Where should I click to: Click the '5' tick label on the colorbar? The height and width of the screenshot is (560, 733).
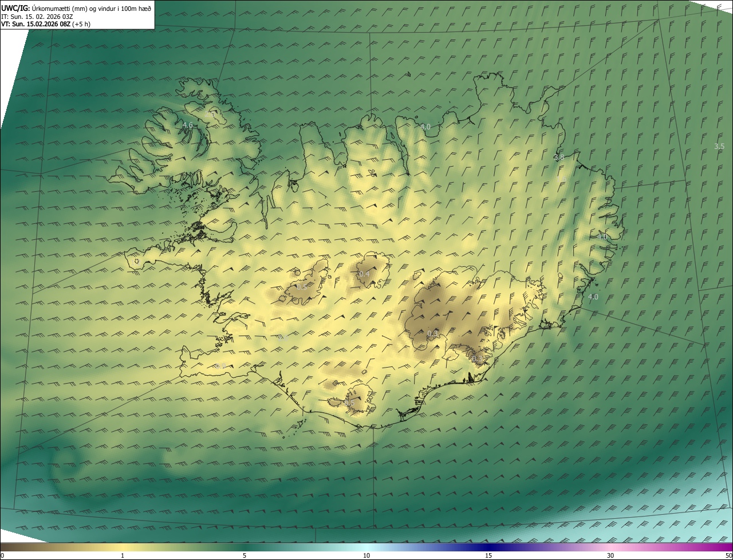[245, 555]
